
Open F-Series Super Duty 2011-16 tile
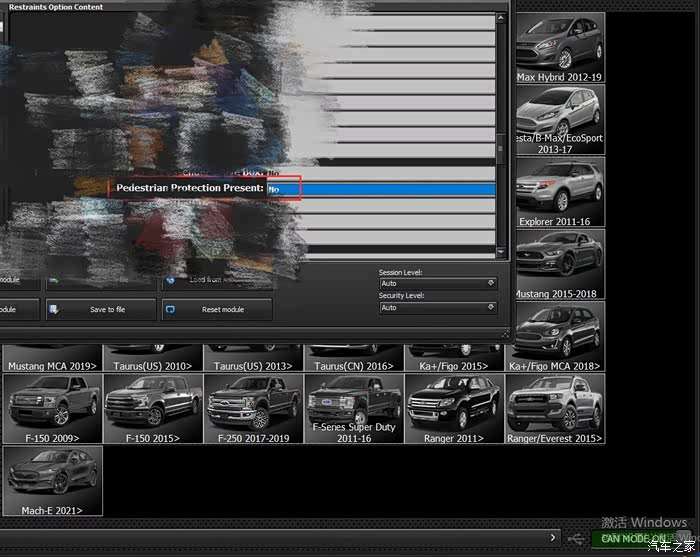tap(354, 409)
